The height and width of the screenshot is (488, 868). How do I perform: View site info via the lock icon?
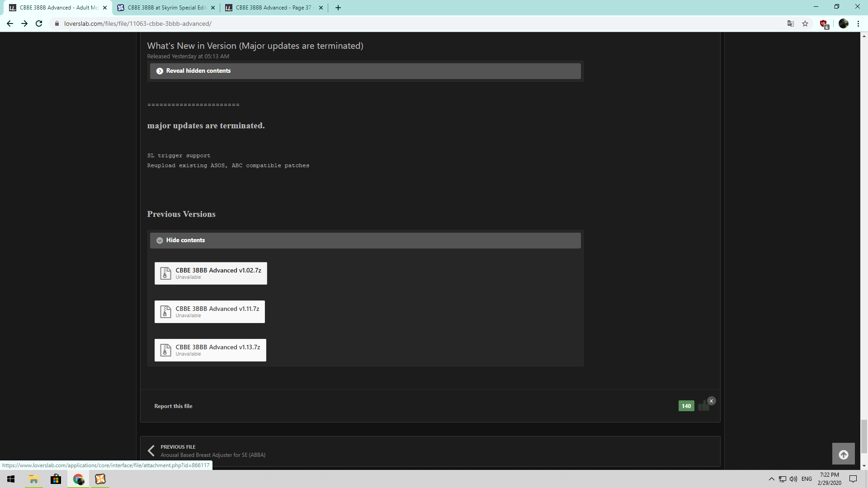point(57,23)
